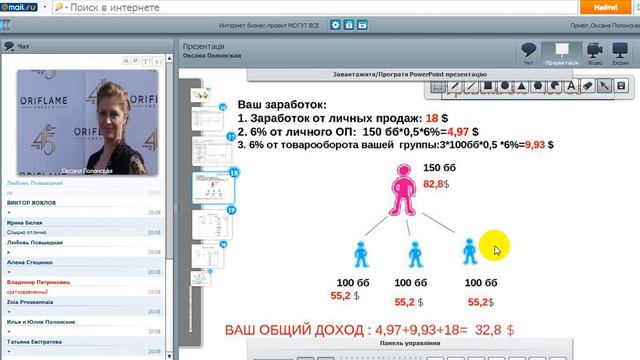This screenshot has width=640, height=360.
Task: Select the pencil drawing tool
Action: (454, 86)
